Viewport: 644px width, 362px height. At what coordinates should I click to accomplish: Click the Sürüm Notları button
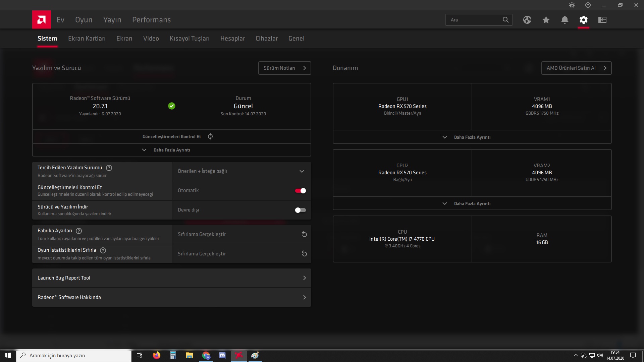[x=284, y=68]
